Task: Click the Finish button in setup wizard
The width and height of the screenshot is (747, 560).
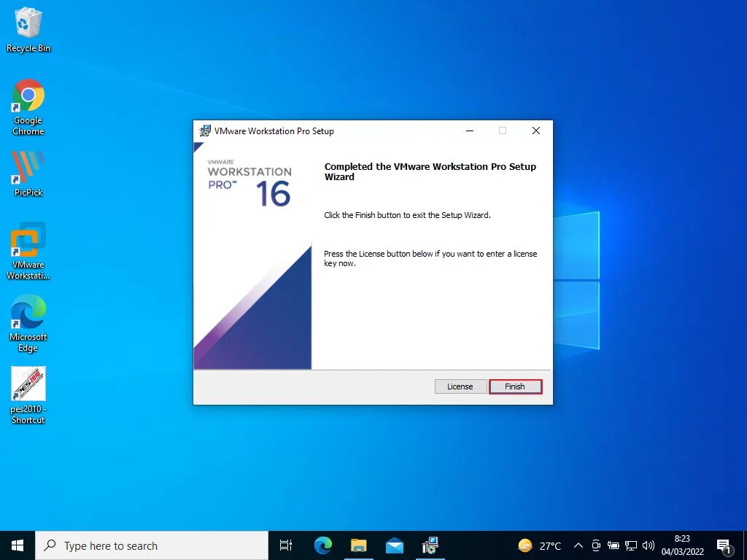Action: click(x=515, y=386)
